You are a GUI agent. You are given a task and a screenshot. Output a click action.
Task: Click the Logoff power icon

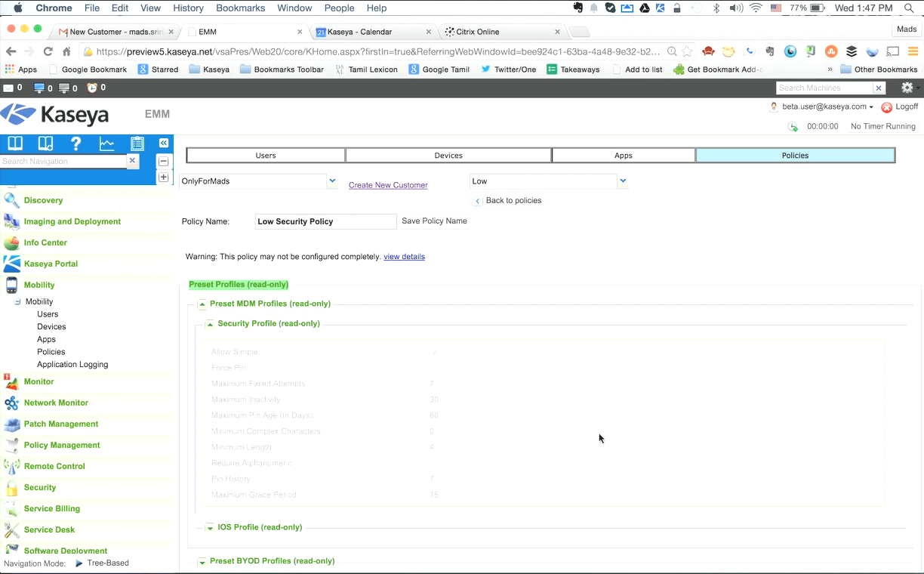[x=887, y=107]
